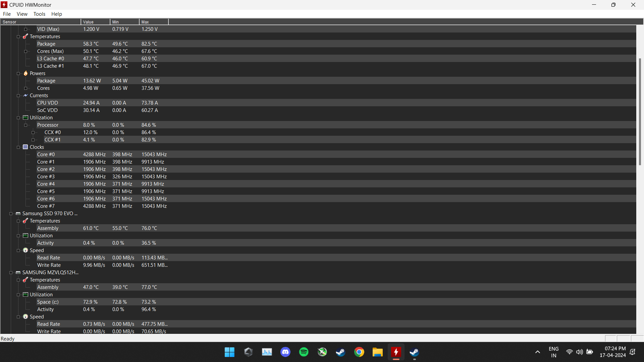The width and height of the screenshot is (644, 362).
Task: Open the clock showing 07:24 PM
Action: [x=613, y=352]
